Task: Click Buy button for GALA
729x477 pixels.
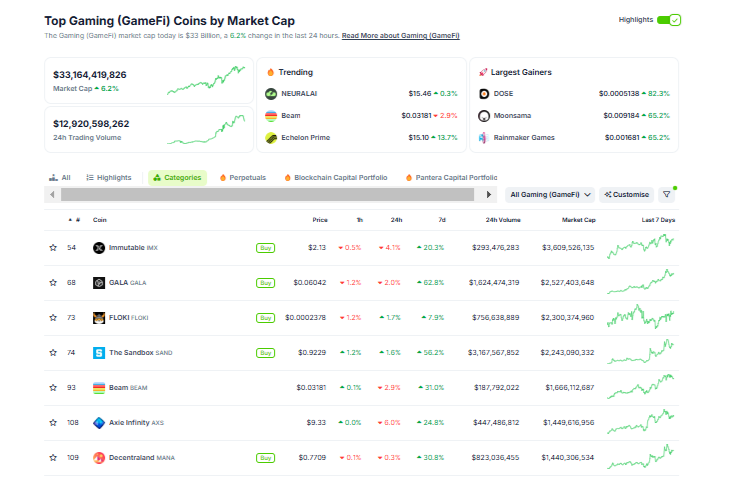Action: (265, 283)
